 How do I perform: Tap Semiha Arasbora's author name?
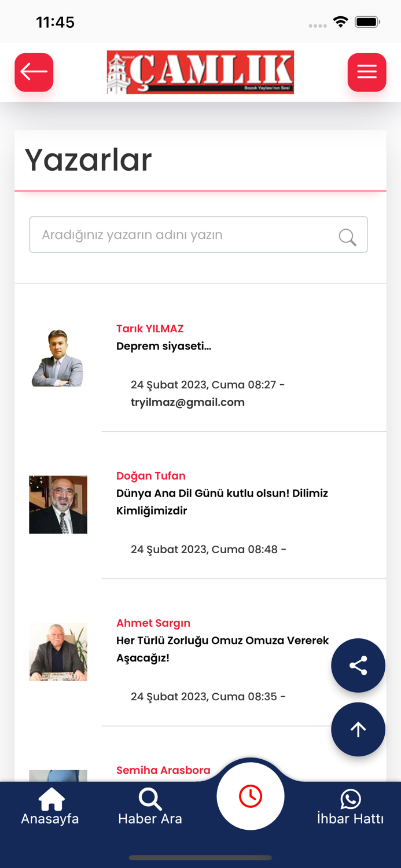point(164,770)
